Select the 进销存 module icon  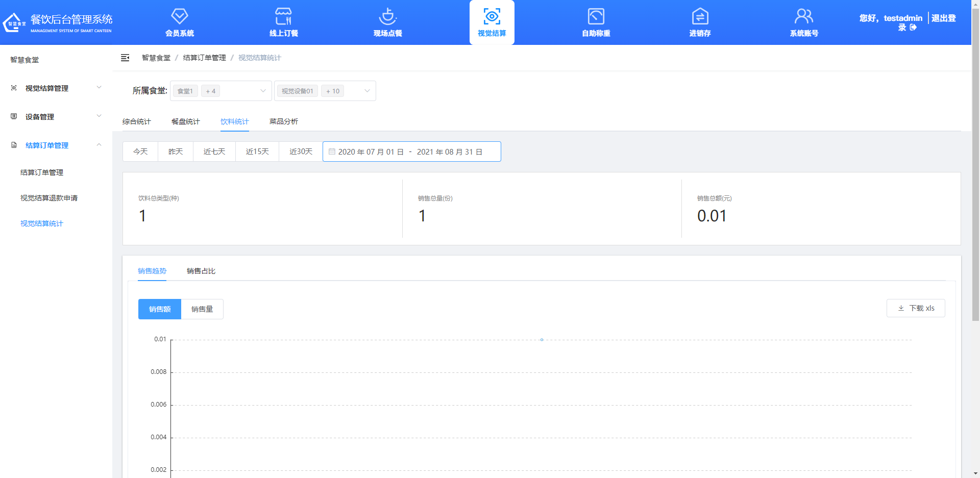[699, 22]
